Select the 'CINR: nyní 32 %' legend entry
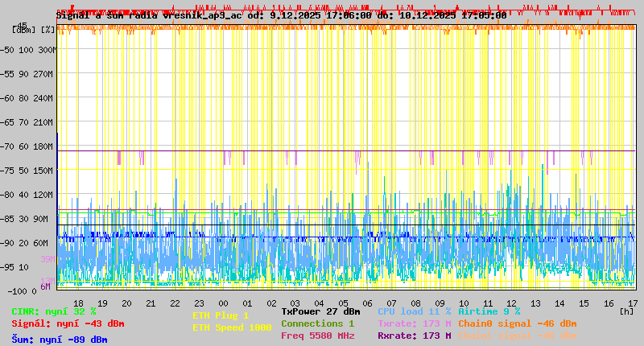The width and height of the screenshot is (644, 346). click(x=54, y=312)
